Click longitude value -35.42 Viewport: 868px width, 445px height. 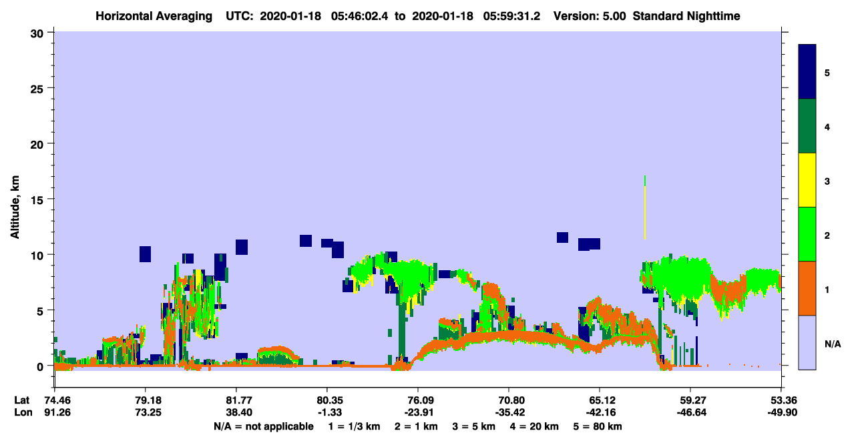509,412
